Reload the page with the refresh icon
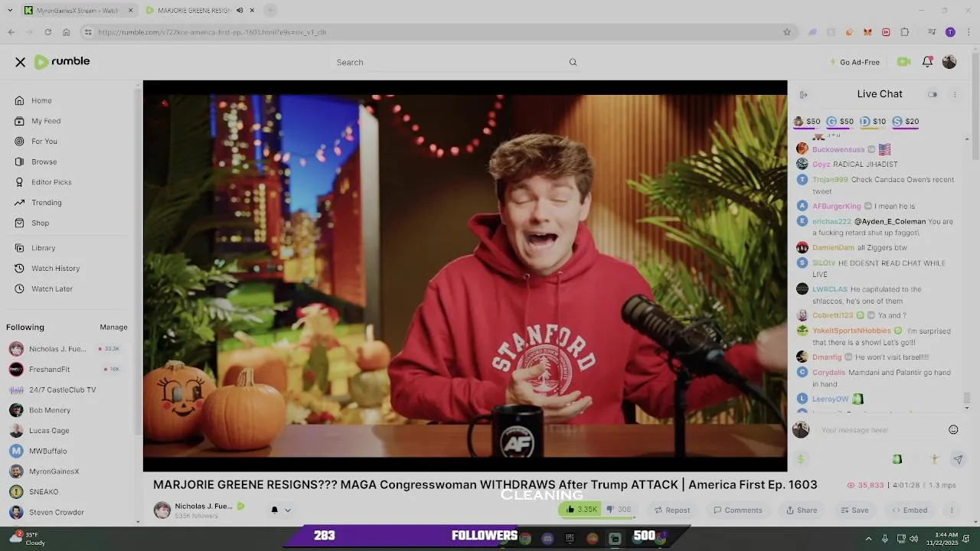This screenshot has height=551, width=980. tap(47, 32)
